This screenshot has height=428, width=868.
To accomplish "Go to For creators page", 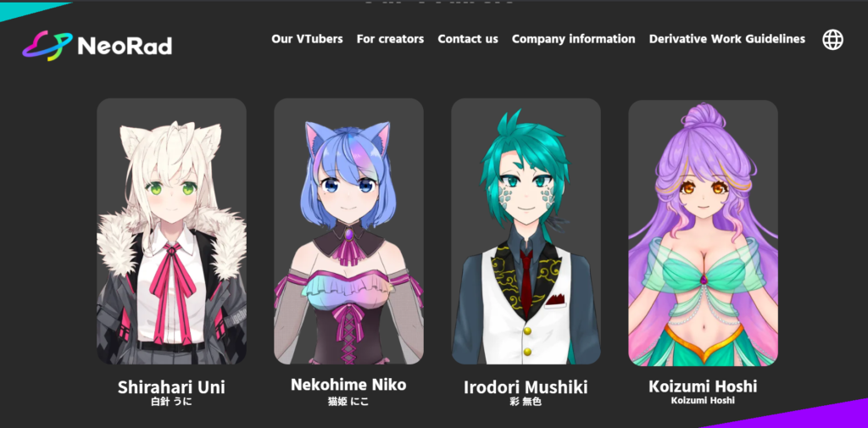I will click(390, 39).
